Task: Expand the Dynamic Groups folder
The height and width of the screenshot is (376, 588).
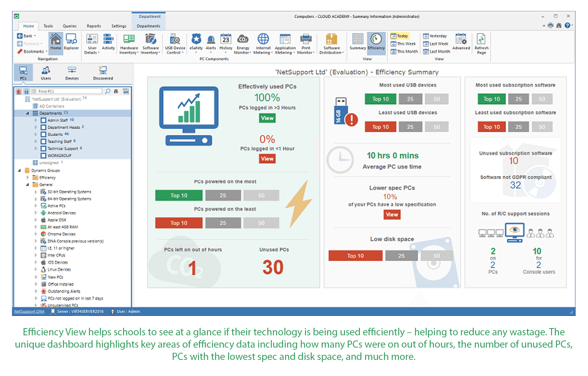Action: [x=20, y=170]
